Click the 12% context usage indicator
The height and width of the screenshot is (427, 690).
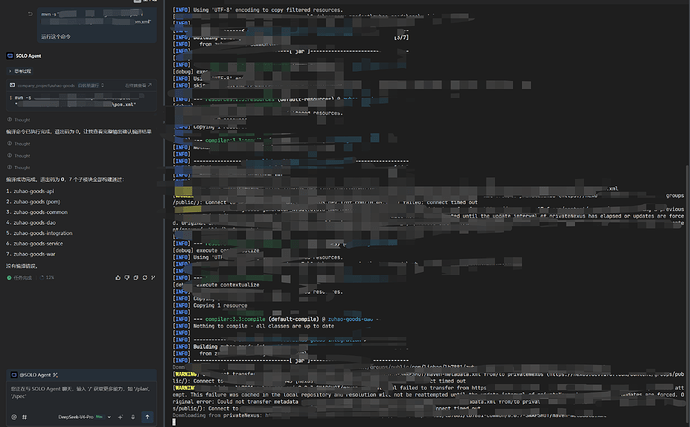pyautogui.click(x=47, y=278)
